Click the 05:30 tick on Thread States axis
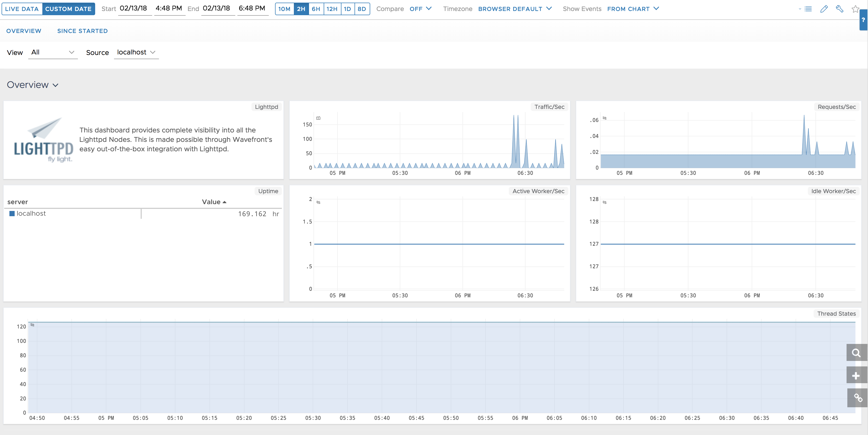The width and height of the screenshot is (868, 435). tap(313, 418)
